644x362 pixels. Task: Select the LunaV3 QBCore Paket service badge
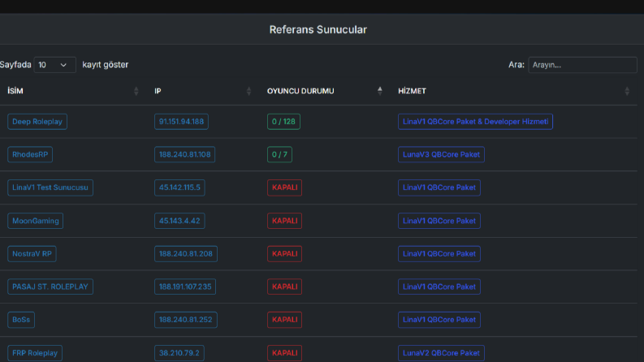pyautogui.click(x=441, y=154)
